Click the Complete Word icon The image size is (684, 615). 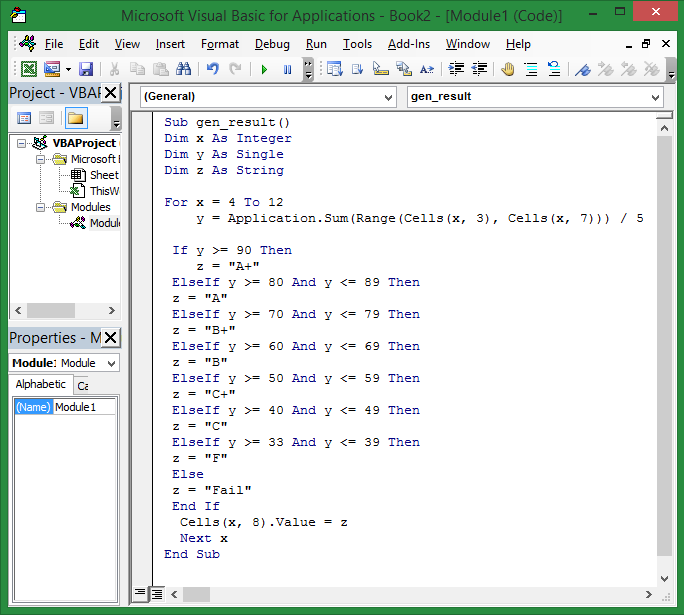click(427, 69)
